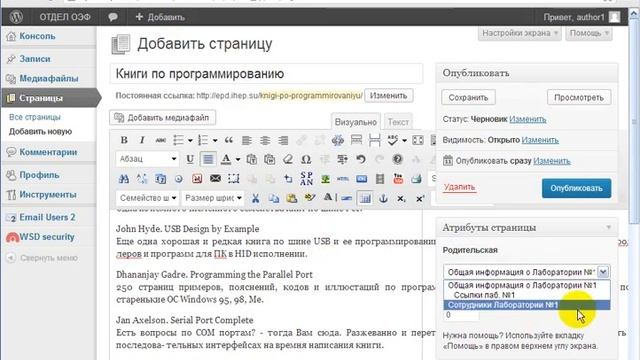Click the WordPress logo in admin bar
The image size is (640, 360).
point(16,17)
